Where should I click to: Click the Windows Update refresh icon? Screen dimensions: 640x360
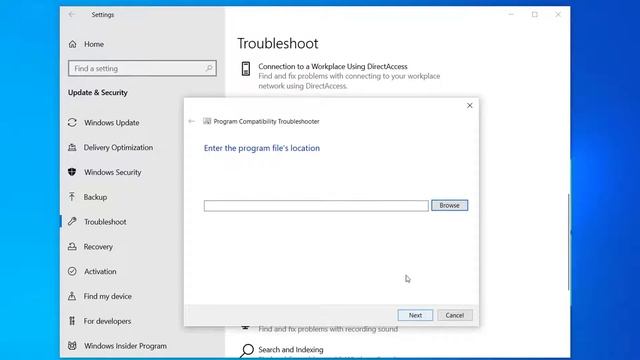[72, 122]
